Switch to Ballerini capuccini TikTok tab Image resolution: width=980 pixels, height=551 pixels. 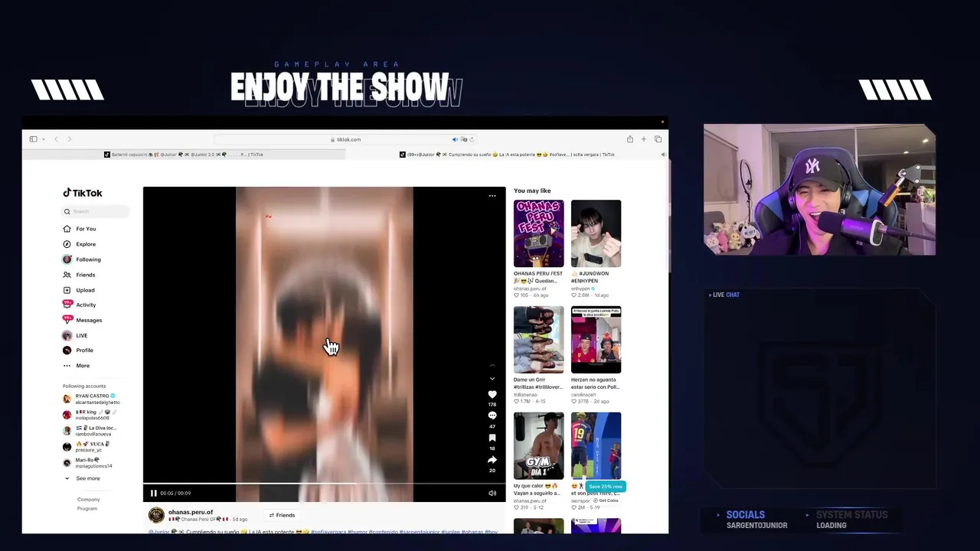click(x=184, y=155)
